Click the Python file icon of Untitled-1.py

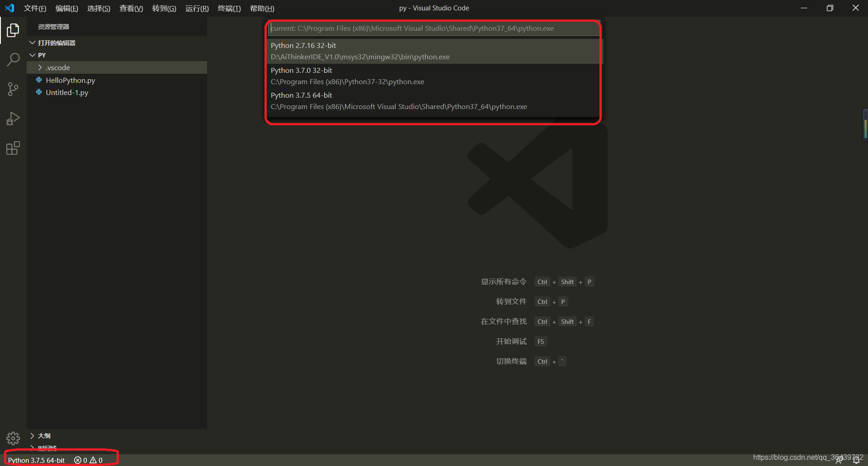pyautogui.click(x=39, y=92)
